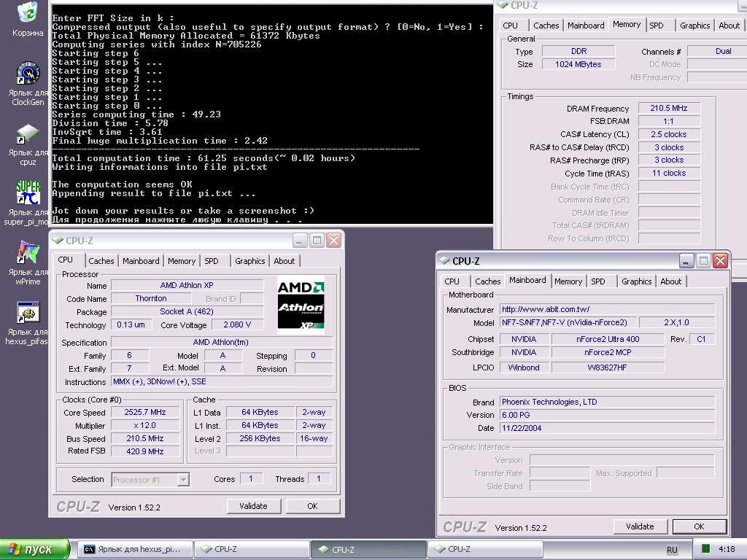This screenshot has width=747, height=560.
Task: Click the CPU-Z title icon in the CPU window
Action: [x=58, y=240]
